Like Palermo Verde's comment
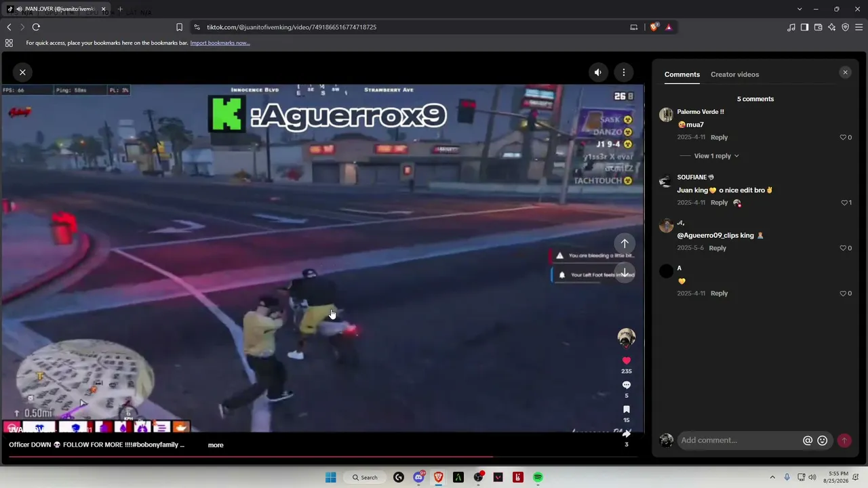 tap(844, 138)
